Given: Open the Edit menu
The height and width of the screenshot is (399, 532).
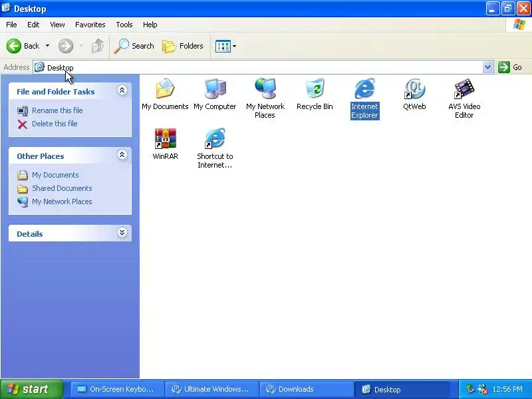Looking at the screenshot, I should (33, 25).
